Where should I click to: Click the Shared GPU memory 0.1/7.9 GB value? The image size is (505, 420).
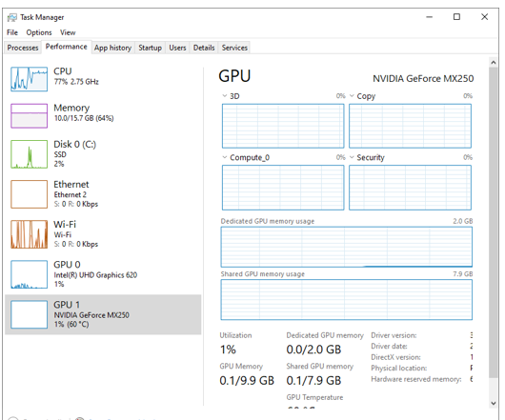click(313, 381)
